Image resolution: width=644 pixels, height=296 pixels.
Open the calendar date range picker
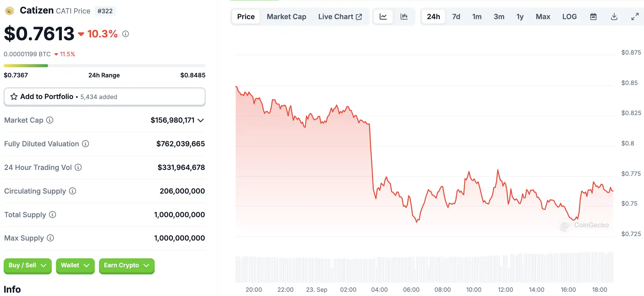(593, 17)
